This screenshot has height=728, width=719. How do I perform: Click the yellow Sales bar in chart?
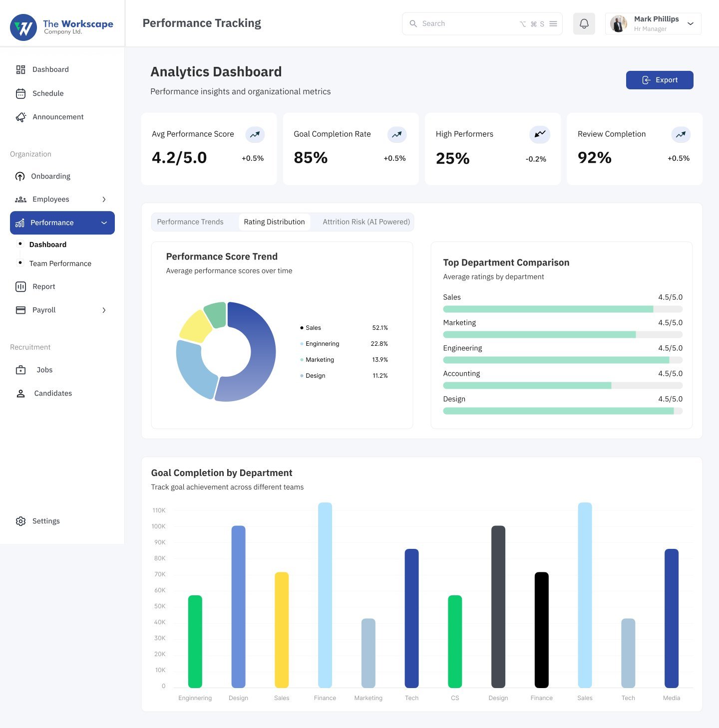point(282,630)
